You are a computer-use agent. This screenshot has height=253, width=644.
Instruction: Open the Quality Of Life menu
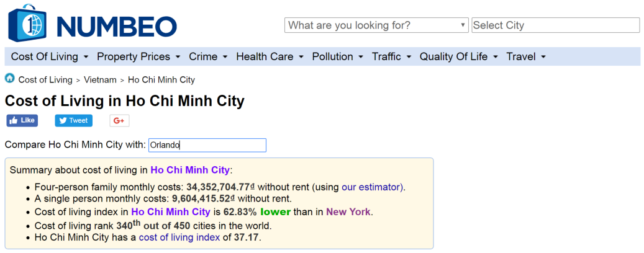pos(458,56)
